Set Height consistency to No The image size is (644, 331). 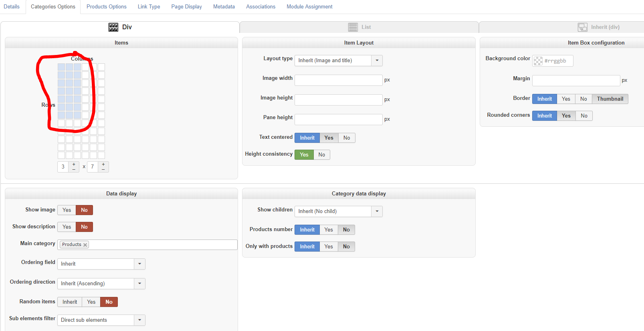(321, 155)
